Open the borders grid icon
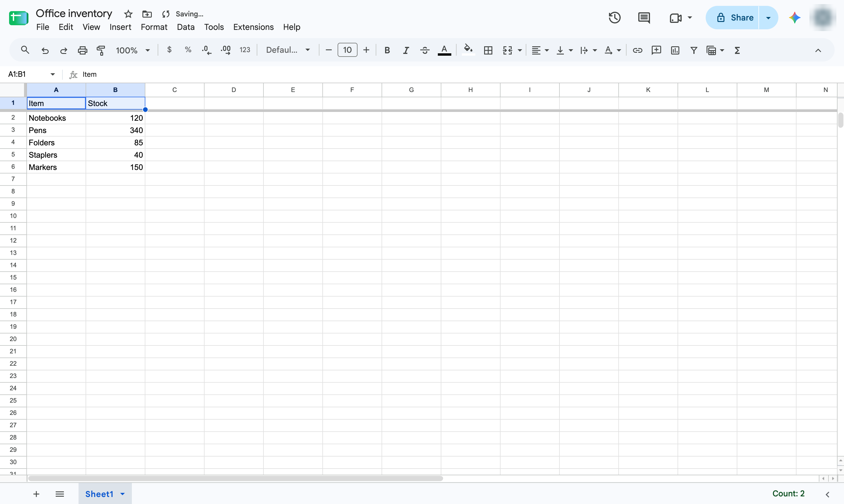 coord(488,50)
